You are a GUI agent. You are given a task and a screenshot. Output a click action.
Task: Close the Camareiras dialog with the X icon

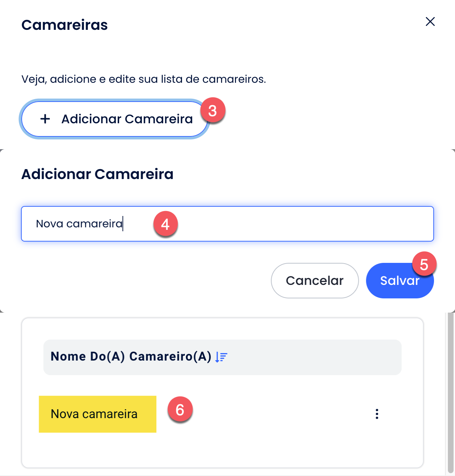click(x=430, y=22)
